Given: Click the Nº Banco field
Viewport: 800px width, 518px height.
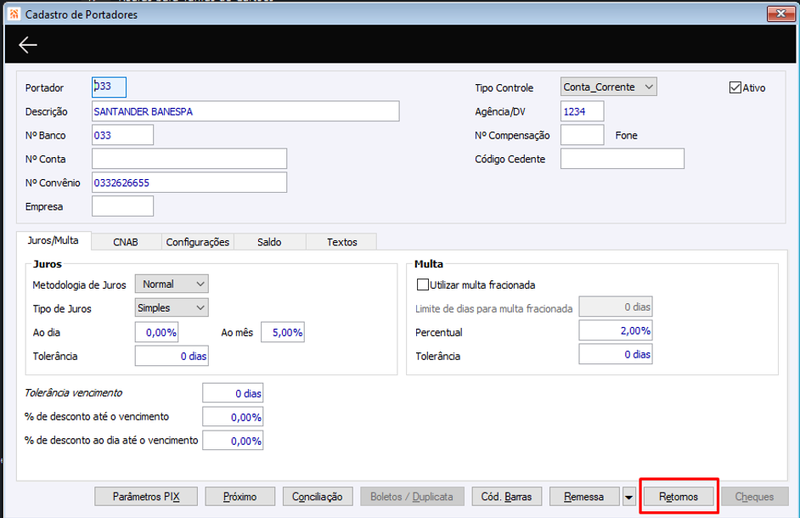Looking at the screenshot, I should (x=122, y=135).
